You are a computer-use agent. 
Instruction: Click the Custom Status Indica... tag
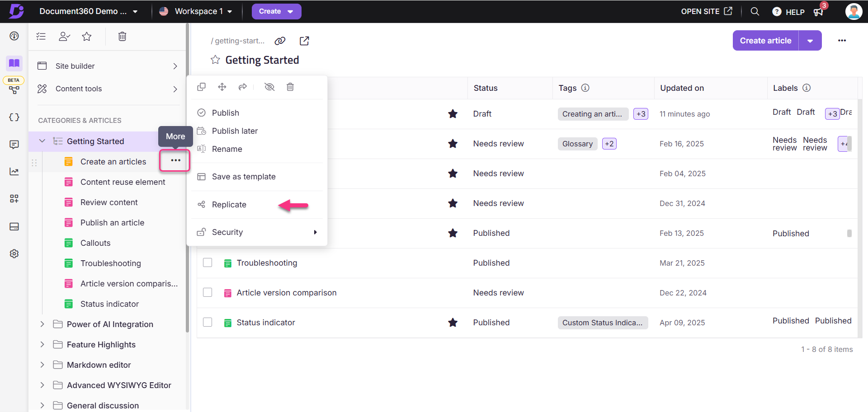[603, 323]
